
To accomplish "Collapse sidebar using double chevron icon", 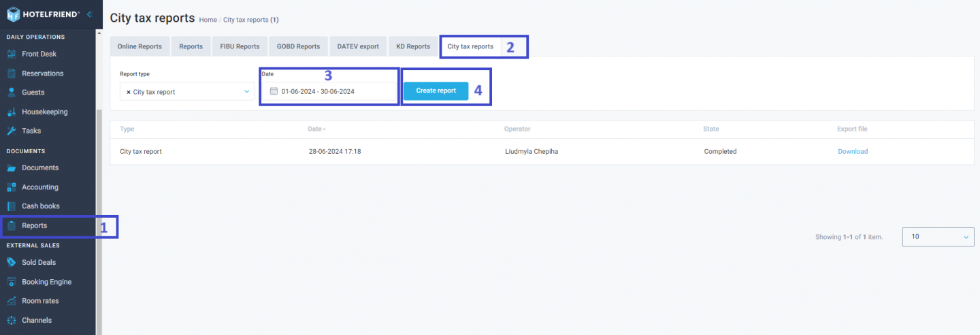I will 90,14.
